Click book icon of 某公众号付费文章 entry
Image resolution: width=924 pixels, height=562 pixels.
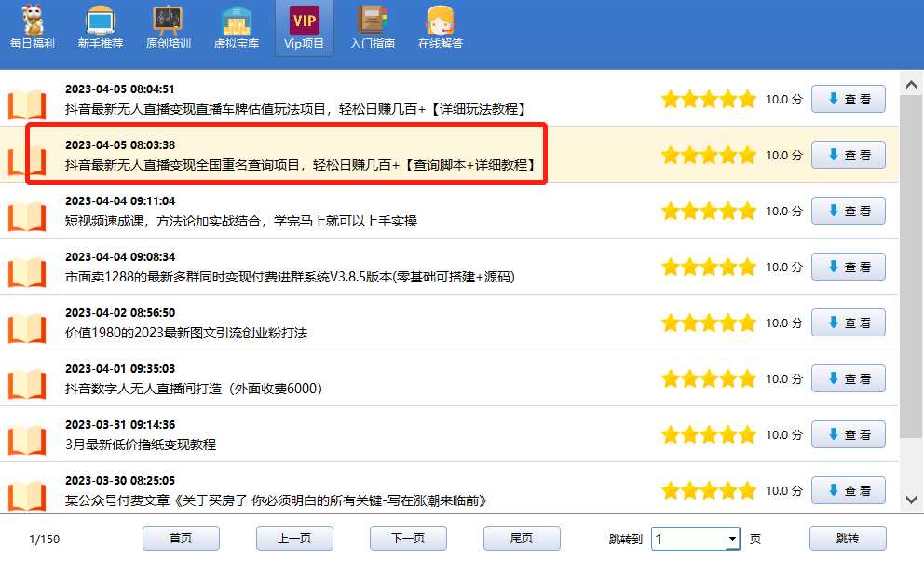coord(26,496)
